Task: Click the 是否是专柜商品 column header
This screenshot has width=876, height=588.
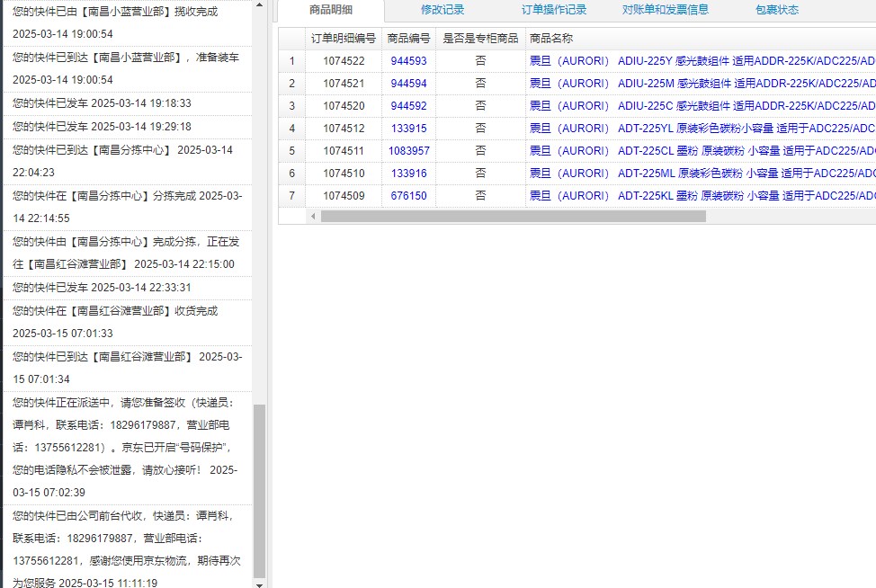Action: click(480, 39)
